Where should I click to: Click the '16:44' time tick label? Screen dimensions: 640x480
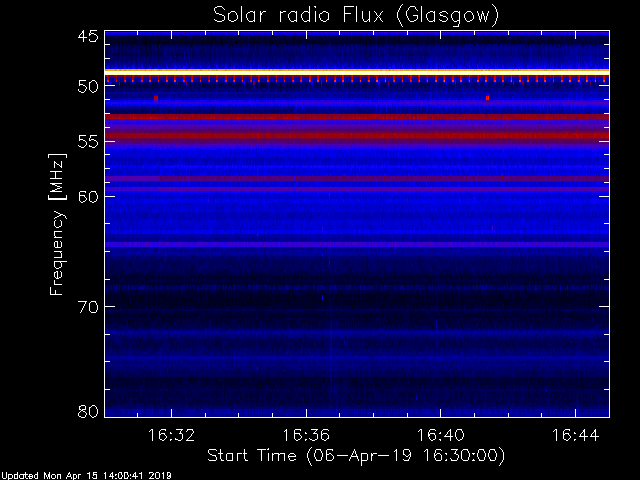(576, 435)
